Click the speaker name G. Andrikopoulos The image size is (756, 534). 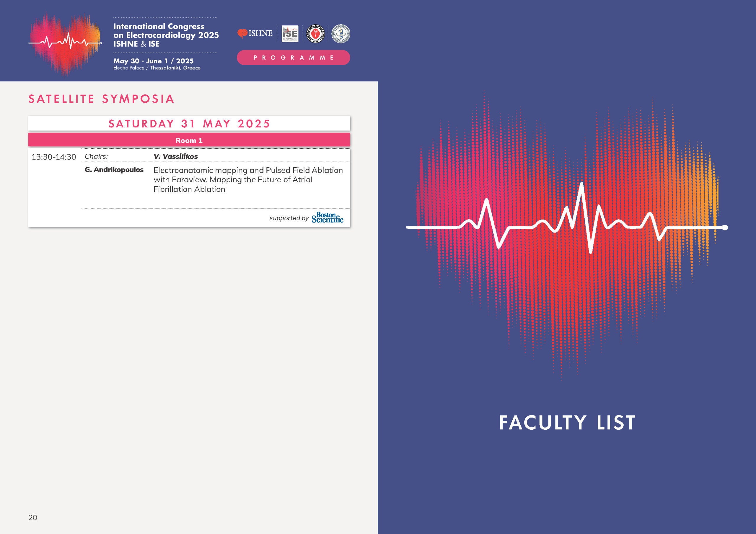click(114, 170)
